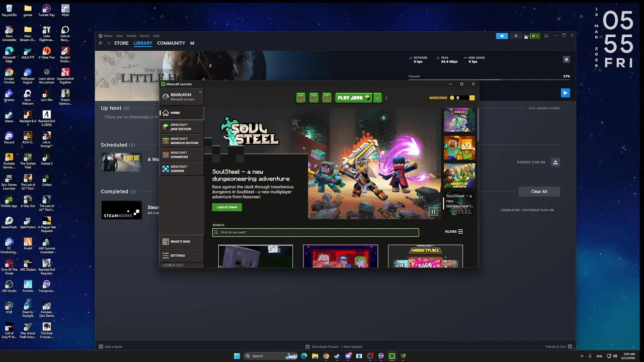Click Play Java button

354,98
